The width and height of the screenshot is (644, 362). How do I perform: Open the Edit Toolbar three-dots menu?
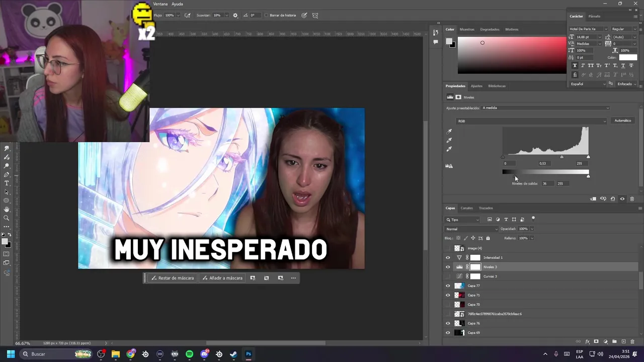point(7,226)
